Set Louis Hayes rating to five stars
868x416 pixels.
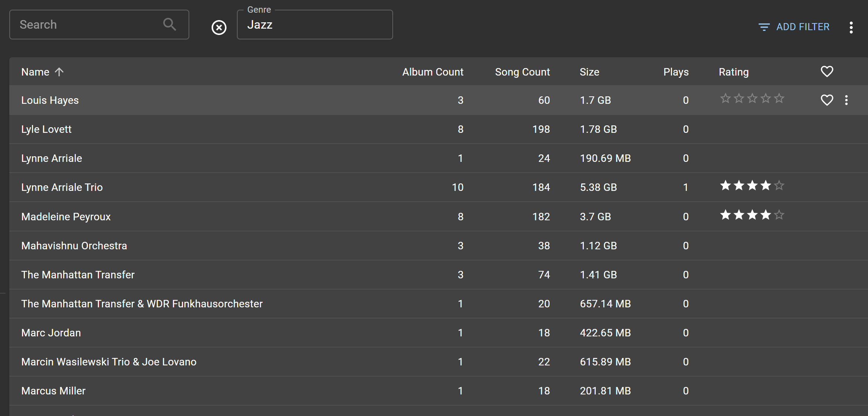[x=779, y=99]
